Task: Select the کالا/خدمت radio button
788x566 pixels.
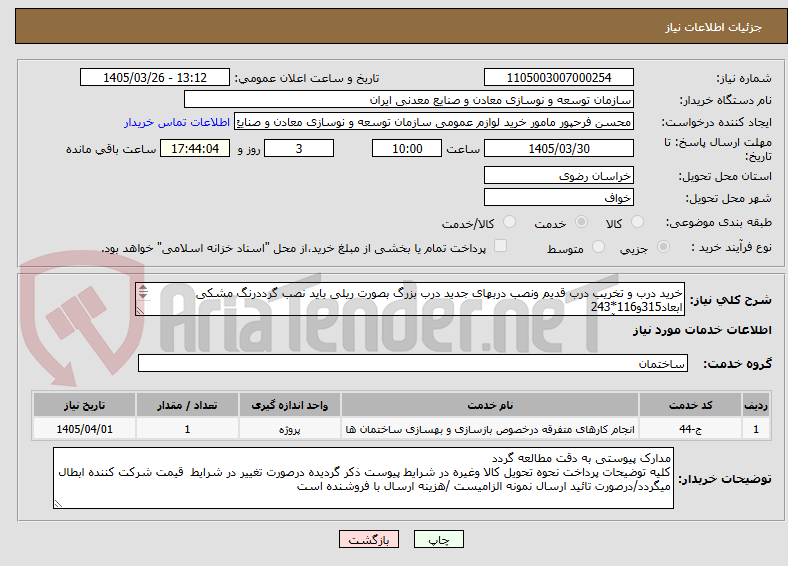Action: (x=510, y=222)
